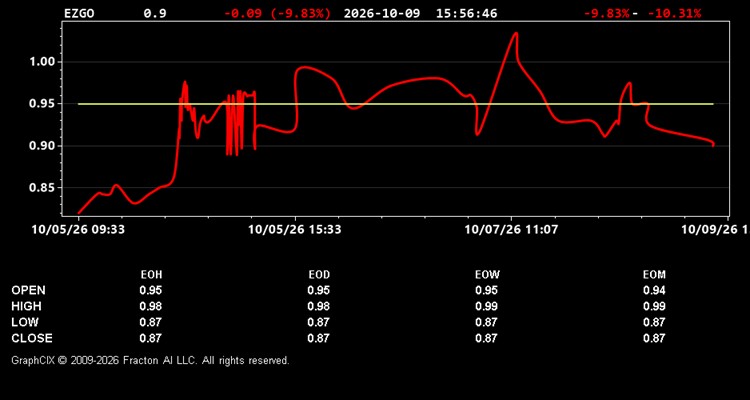Click CLOSE value 0.87 under EOD
Image resolution: width=750 pixels, height=400 pixels.
[319, 338]
